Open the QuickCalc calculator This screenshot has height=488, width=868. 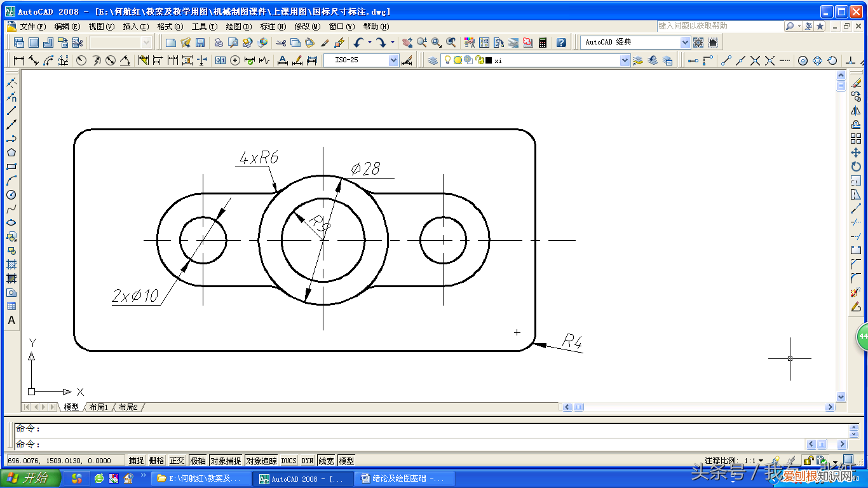pyautogui.click(x=543, y=43)
